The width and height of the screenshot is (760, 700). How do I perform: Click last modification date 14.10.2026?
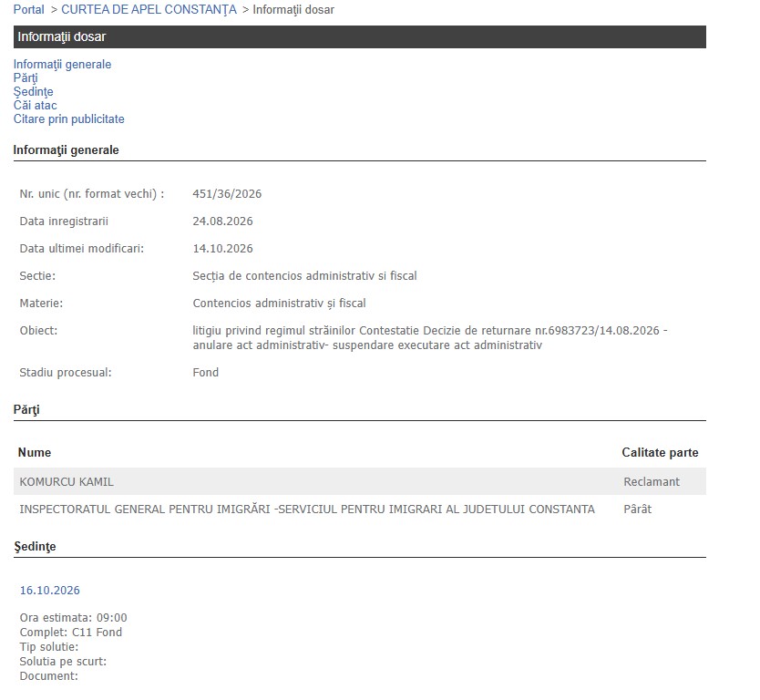tap(222, 249)
